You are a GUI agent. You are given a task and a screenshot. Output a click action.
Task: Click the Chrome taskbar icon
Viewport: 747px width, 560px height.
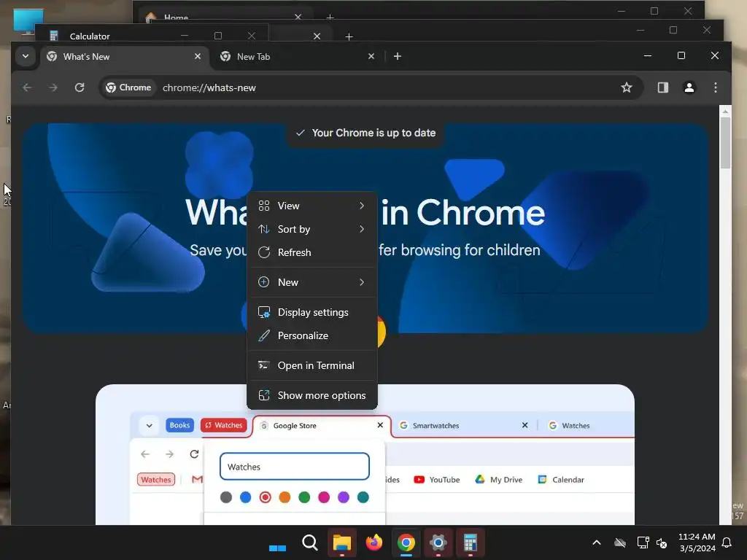coord(406,542)
